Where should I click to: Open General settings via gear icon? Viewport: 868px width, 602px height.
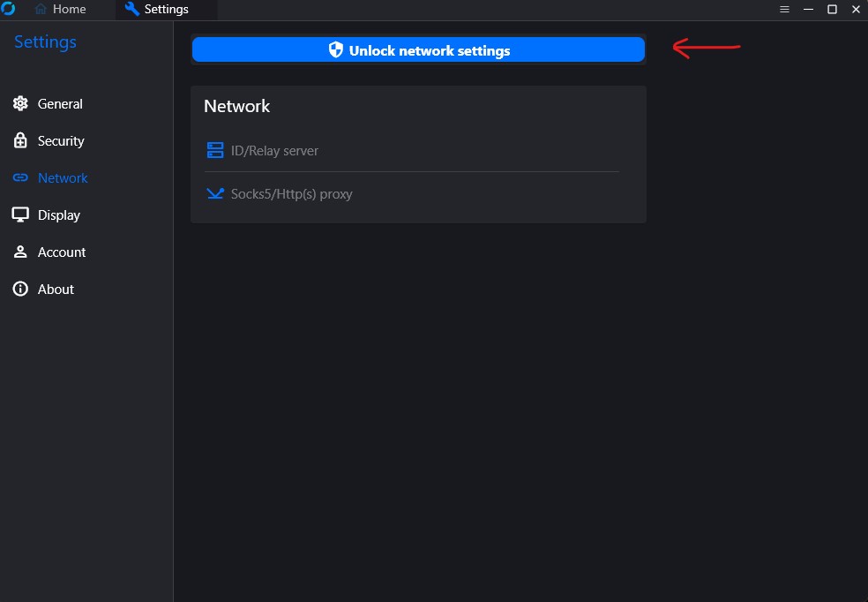click(20, 104)
